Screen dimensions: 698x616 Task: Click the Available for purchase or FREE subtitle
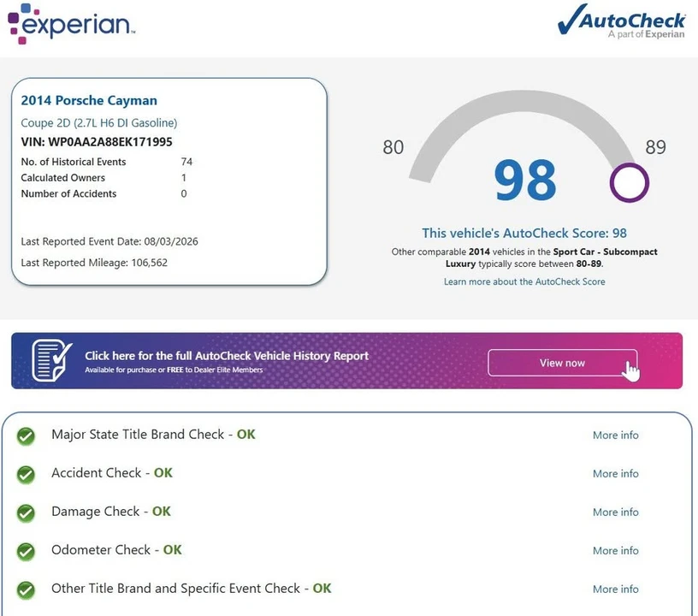(174, 370)
